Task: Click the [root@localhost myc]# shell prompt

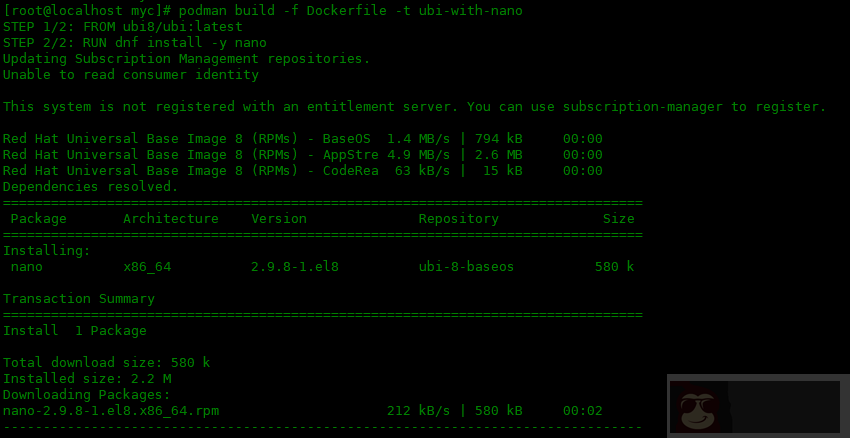Action: (x=86, y=11)
